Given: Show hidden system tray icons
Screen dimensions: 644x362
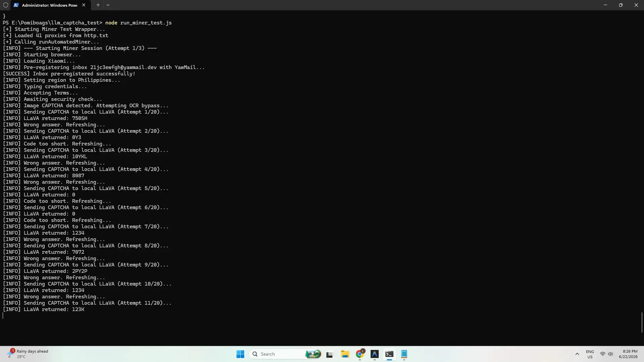Looking at the screenshot, I should [577, 354].
